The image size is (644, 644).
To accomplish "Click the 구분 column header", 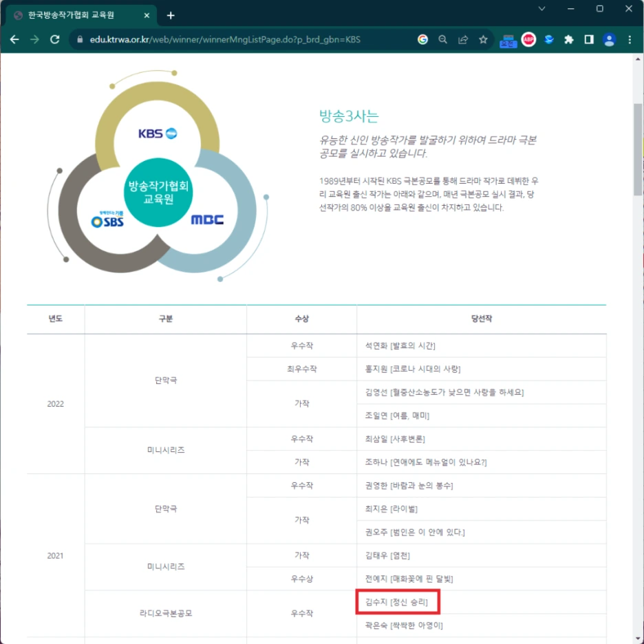I will click(166, 319).
